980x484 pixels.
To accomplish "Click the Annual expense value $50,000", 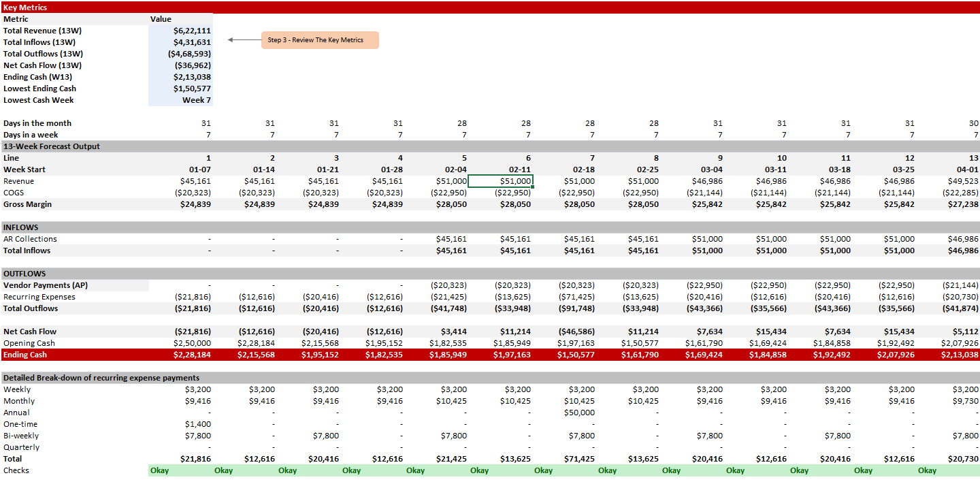I will (579, 413).
